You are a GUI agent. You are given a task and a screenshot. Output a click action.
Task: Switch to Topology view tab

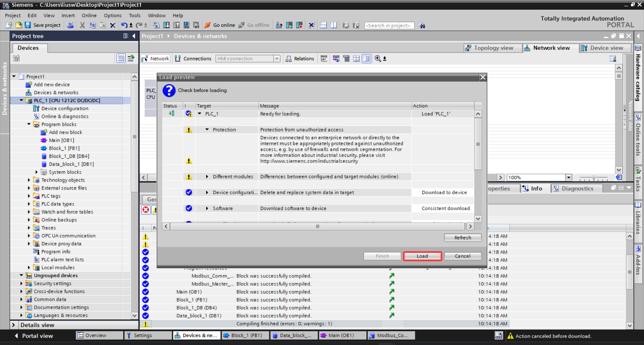tap(493, 48)
